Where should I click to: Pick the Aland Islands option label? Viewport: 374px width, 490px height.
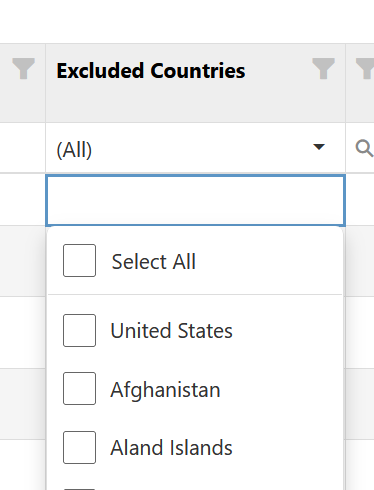(171, 447)
